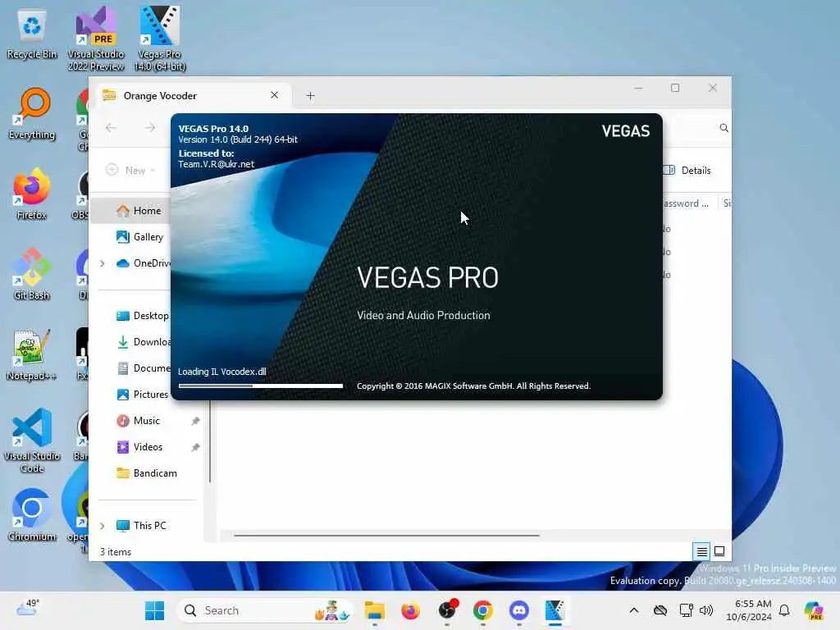Open the Bandicam folder in navigation pane
This screenshot has height=630, width=840.
click(x=147, y=473)
